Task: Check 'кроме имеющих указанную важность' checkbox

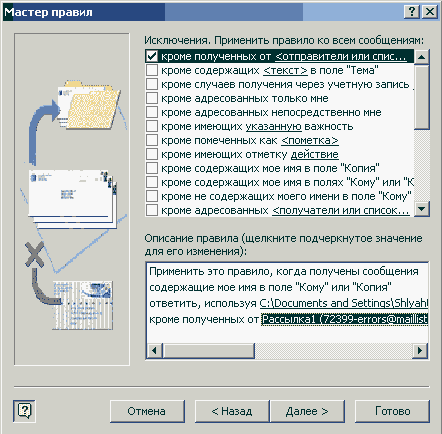Action: pos(152,126)
